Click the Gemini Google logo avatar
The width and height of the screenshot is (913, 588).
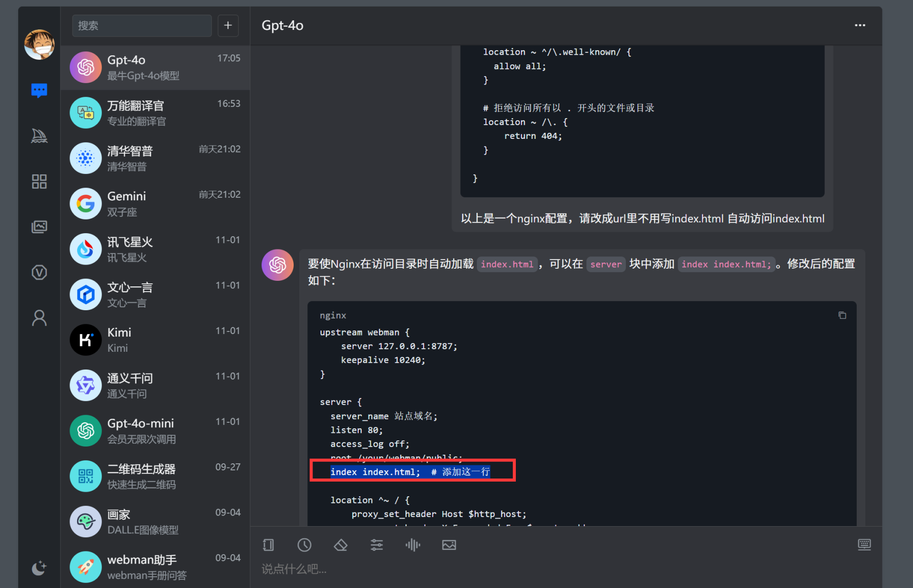pyautogui.click(x=86, y=203)
